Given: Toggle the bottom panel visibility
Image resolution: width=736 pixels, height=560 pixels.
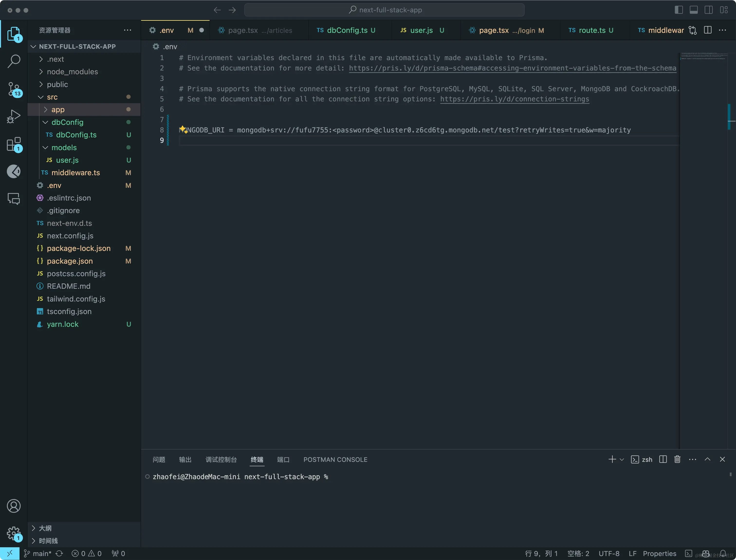Looking at the screenshot, I should 694,10.
